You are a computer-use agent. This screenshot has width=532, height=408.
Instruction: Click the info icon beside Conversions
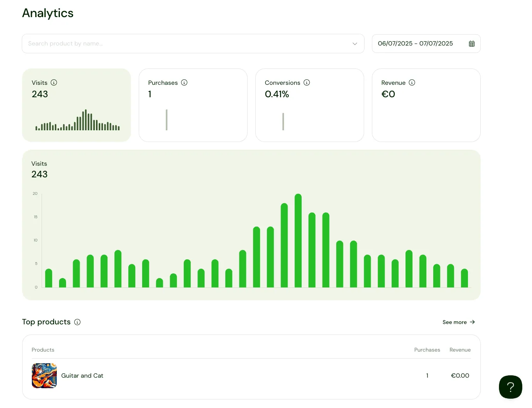(307, 82)
